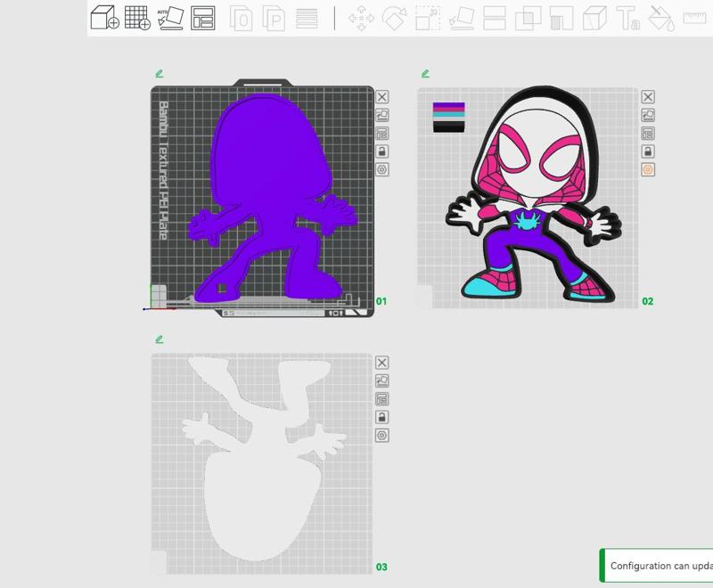This screenshot has width=713, height=588.
Task: Auto orient objects on plate 01
Action: pyautogui.click(x=382, y=115)
